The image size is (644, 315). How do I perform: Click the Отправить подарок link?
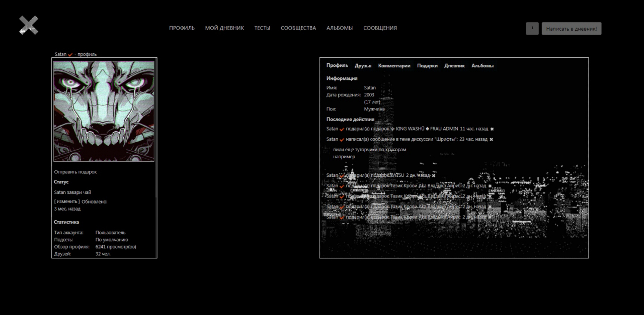(x=75, y=172)
